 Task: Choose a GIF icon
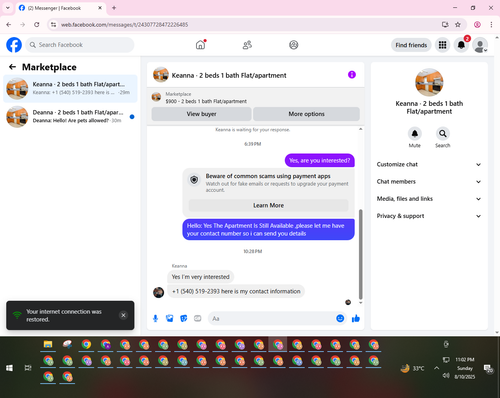pos(198,318)
